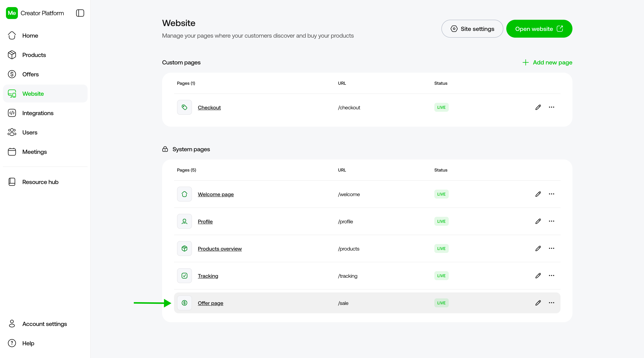Click the Products box icon in the sidebar
Image resolution: width=644 pixels, height=358 pixels.
click(12, 55)
